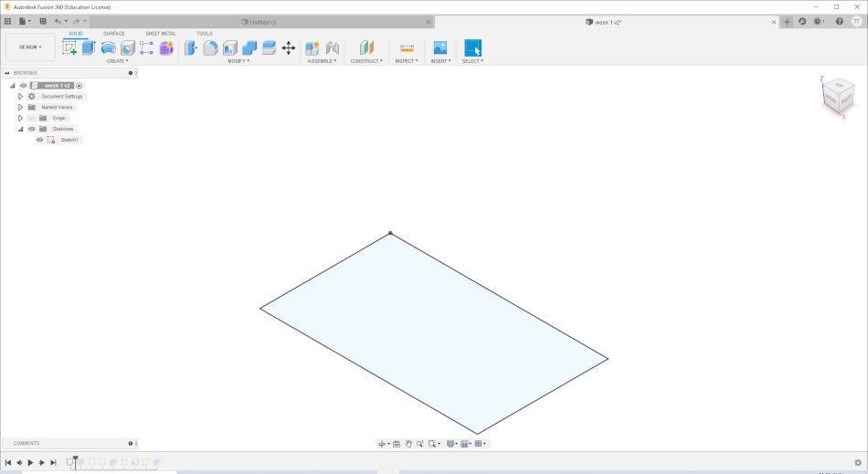
Task: Open the CREATE menu
Action: pos(117,61)
